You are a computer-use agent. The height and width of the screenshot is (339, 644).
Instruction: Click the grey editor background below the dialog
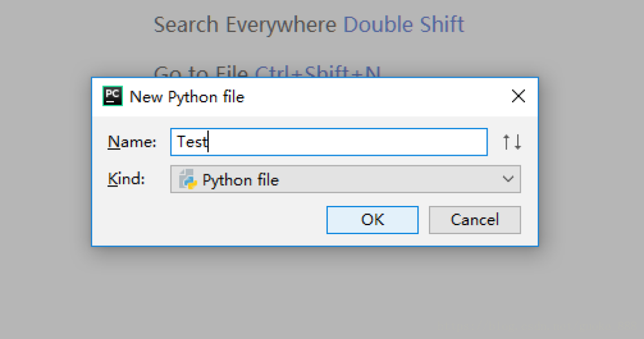315,291
